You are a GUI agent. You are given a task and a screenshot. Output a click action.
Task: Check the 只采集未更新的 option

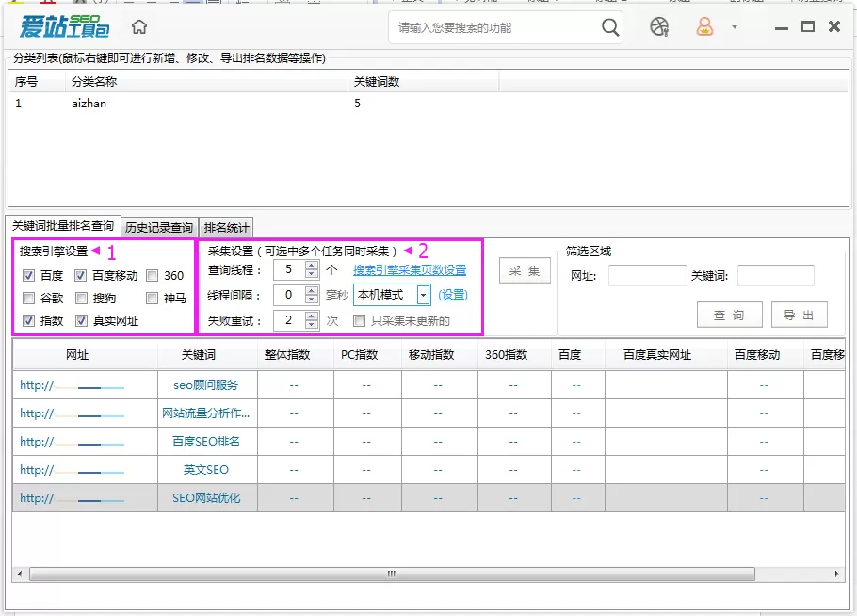tap(359, 321)
